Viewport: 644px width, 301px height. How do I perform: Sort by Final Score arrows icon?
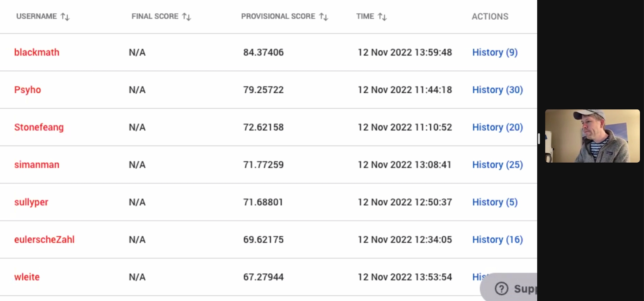point(186,17)
